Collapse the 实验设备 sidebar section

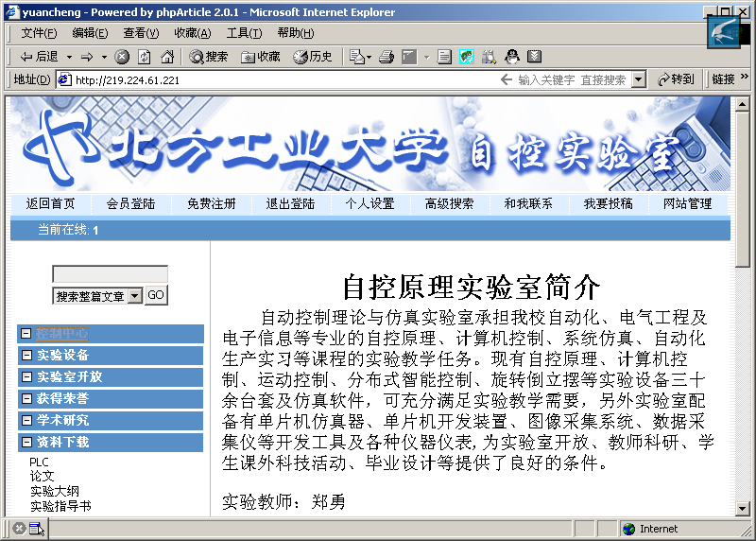26,356
